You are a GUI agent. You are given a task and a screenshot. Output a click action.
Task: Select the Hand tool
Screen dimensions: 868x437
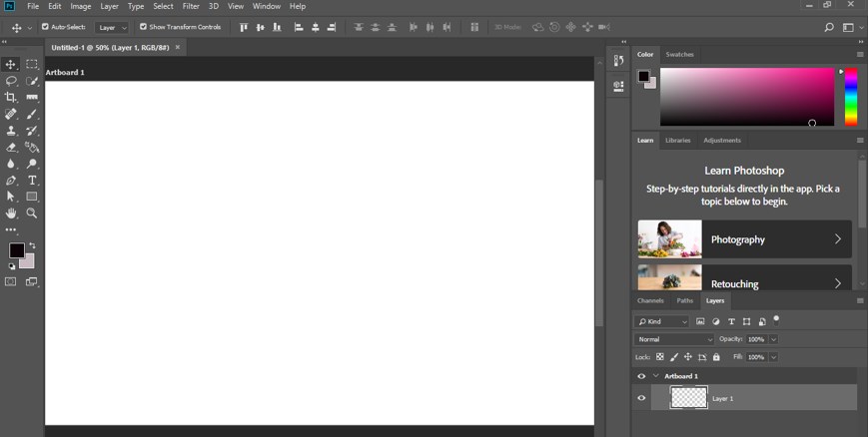11,213
